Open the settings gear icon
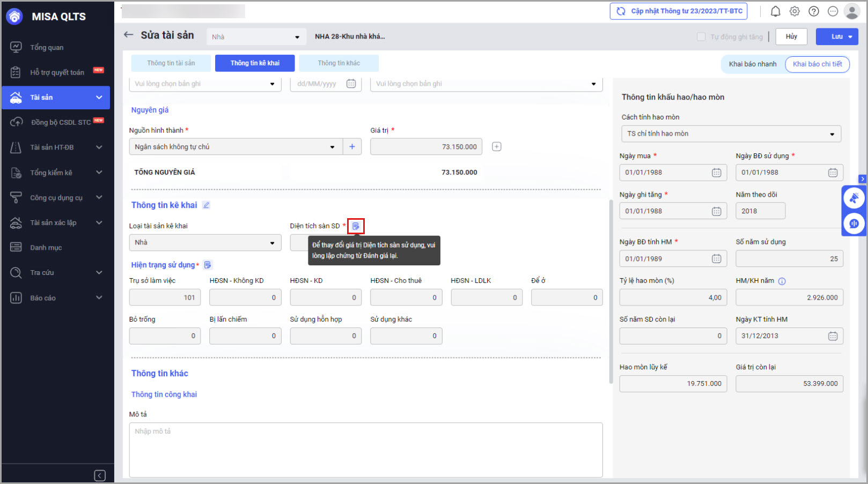 [x=795, y=11]
